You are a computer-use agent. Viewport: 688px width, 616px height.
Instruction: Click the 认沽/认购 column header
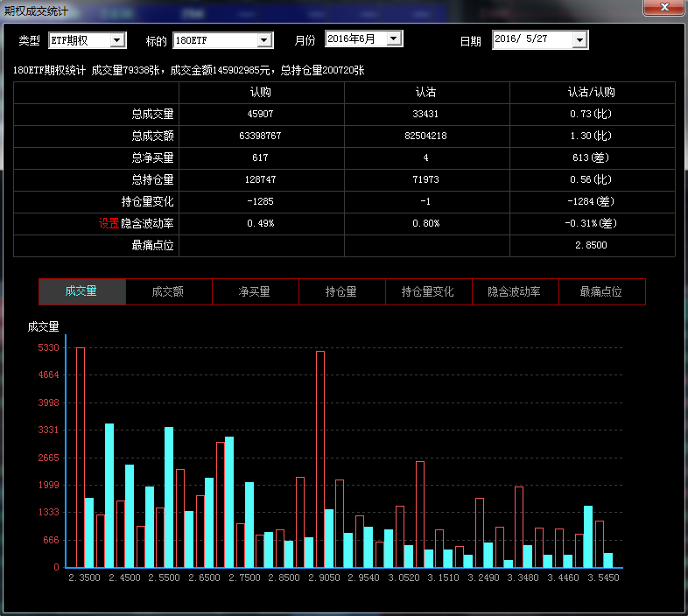coord(592,93)
